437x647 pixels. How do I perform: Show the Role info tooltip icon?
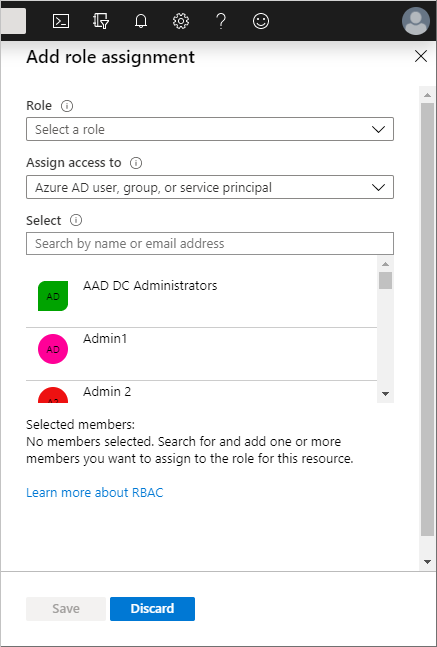[67, 106]
